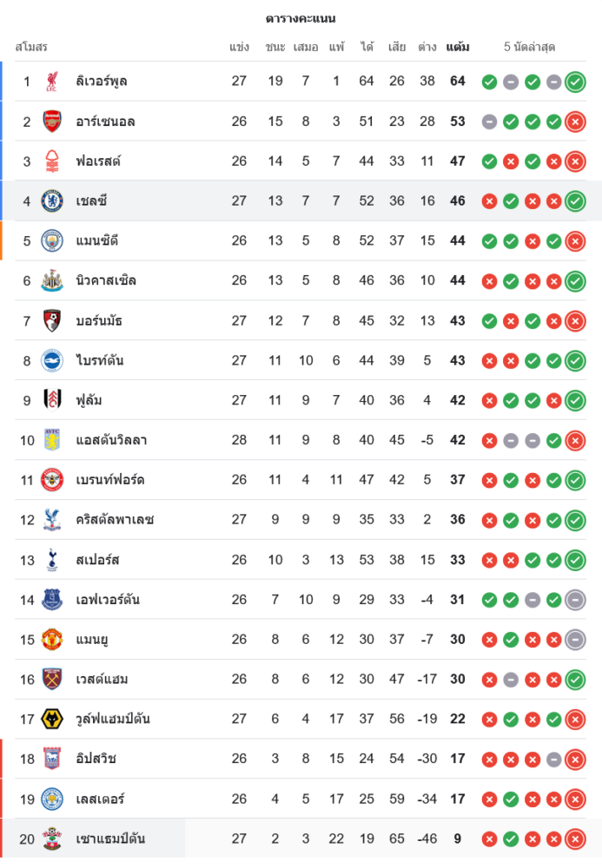This screenshot has height=868, width=602.
Task: Click the Everton club crest
Action: [52, 600]
